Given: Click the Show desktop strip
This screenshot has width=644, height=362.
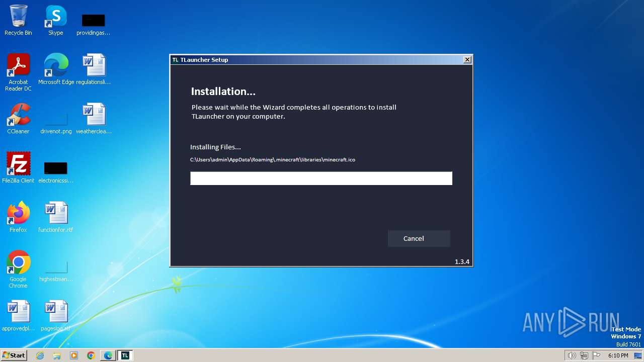Looking at the screenshot, I should pyautogui.click(x=638, y=355).
